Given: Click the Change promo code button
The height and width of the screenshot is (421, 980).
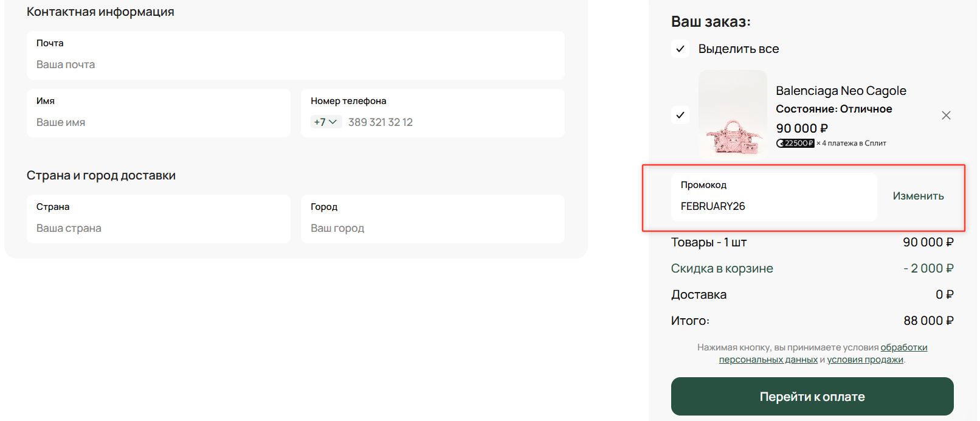Looking at the screenshot, I should pos(918,196).
